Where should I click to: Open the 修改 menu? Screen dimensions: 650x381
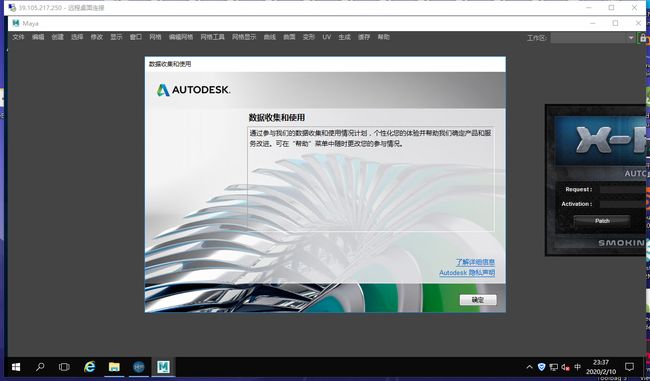[x=97, y=37]
